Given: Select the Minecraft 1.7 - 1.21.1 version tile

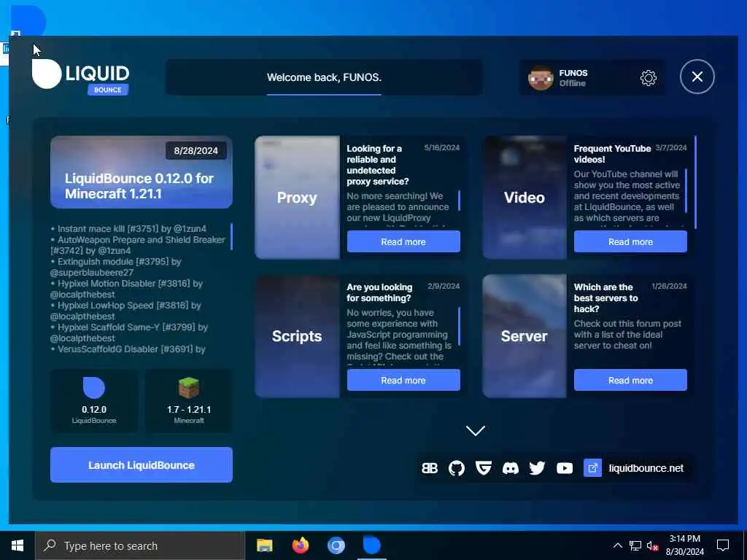Looking at the screenshot, I should [x=189, y=400].
